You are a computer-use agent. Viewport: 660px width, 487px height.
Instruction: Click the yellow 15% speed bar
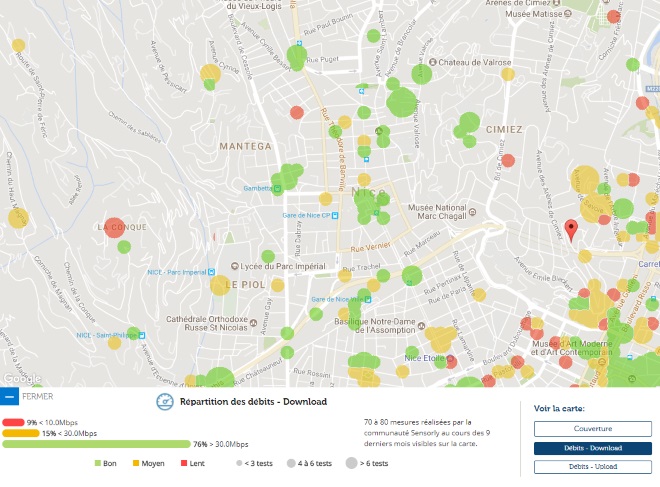[20, 433]
